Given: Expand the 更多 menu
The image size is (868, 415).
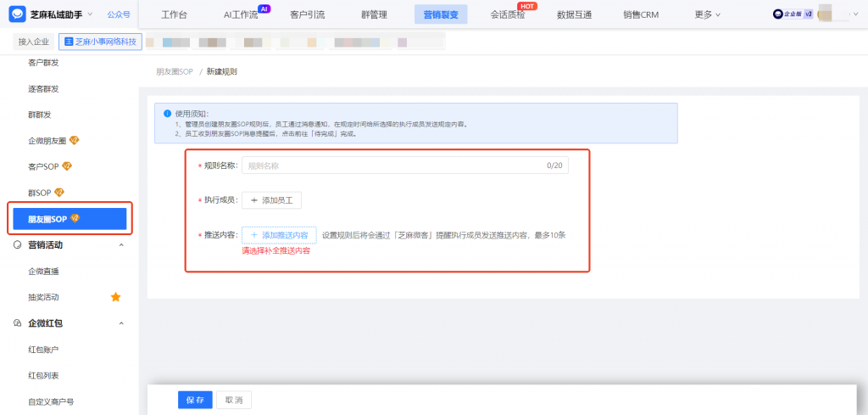Looking at the screenshot, I should point(708,15).
